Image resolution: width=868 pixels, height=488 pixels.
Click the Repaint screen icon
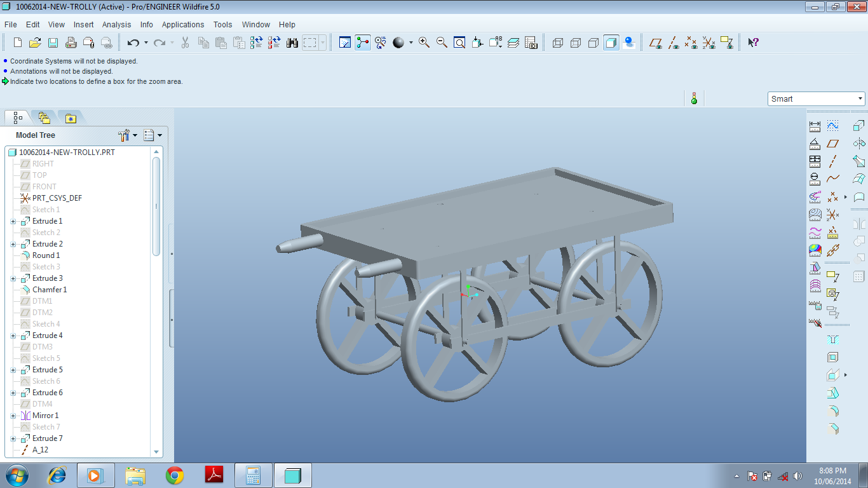click(x=345, y=43)
